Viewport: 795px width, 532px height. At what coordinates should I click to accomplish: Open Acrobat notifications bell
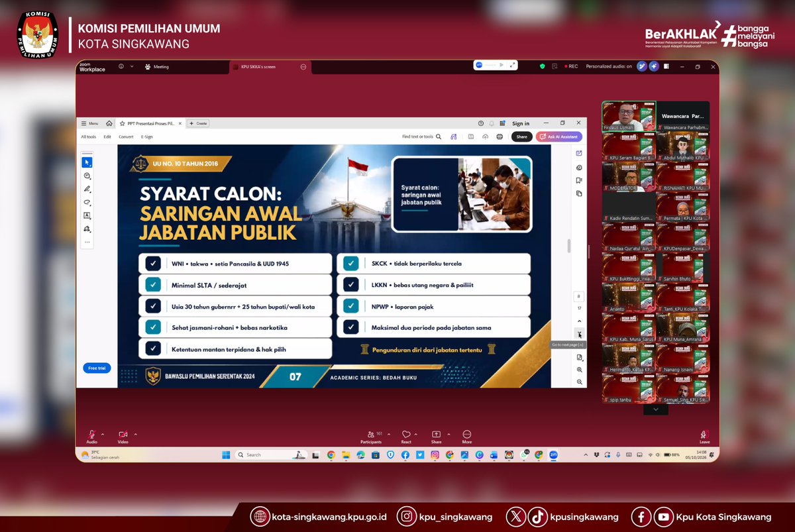point(492,123)
